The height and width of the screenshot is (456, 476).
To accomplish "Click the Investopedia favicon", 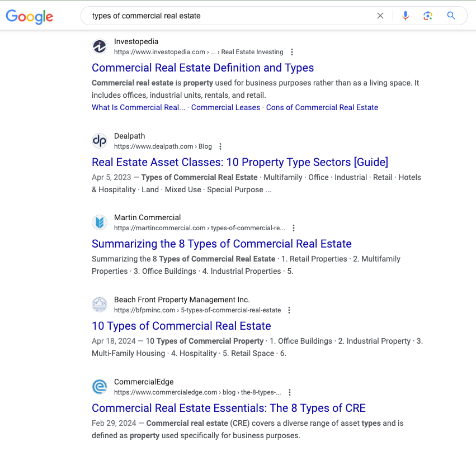I will coord(100,46).
